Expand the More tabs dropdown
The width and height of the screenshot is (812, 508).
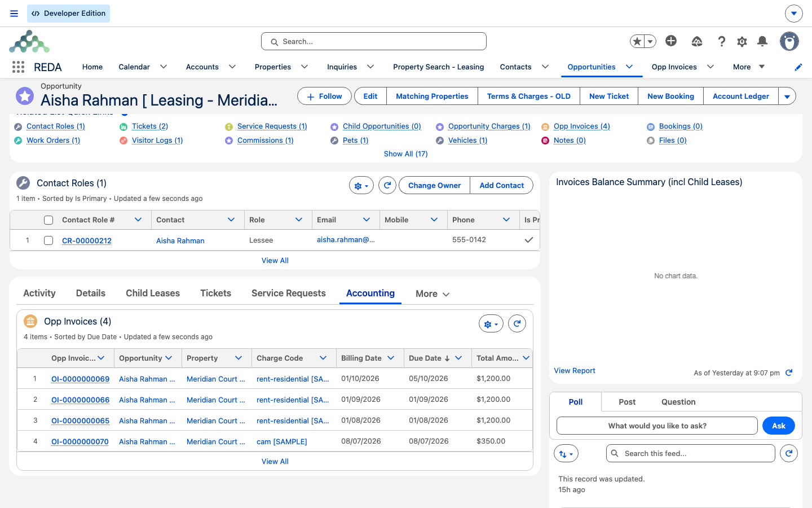coord(433,294)
